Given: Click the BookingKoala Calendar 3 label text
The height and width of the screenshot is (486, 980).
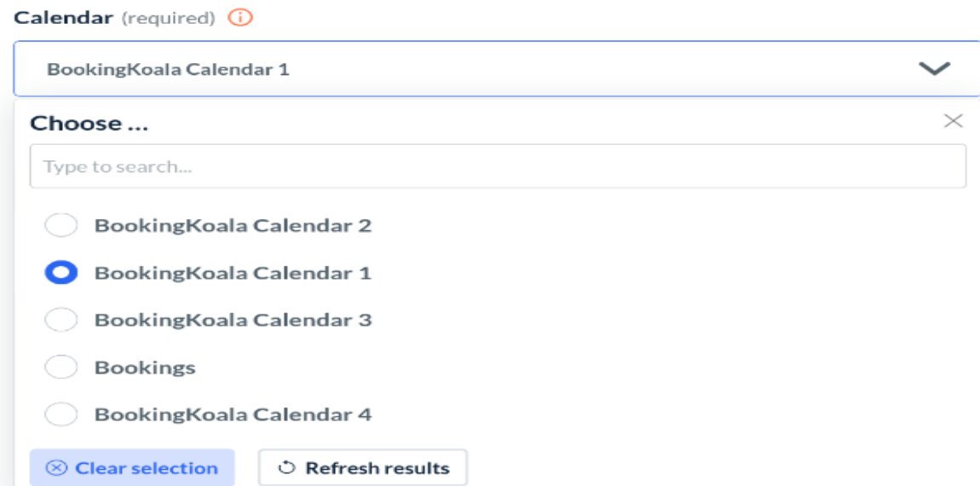Looking at the screenshot, I should click(x=233, y=321).
